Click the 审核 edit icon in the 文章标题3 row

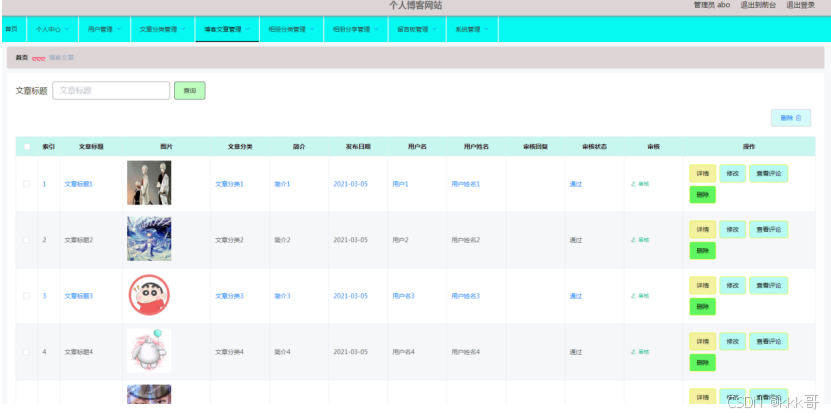click(633, 296)
